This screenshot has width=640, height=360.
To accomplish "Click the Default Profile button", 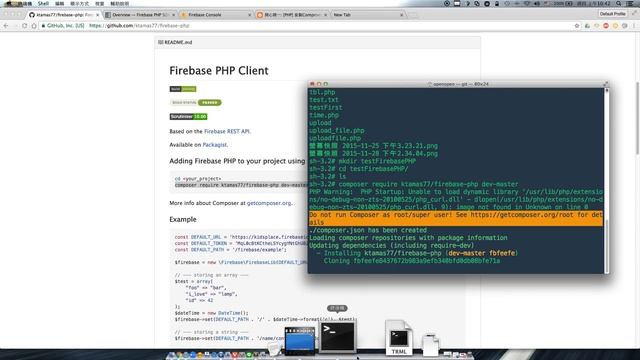I will tap(612, 14).
